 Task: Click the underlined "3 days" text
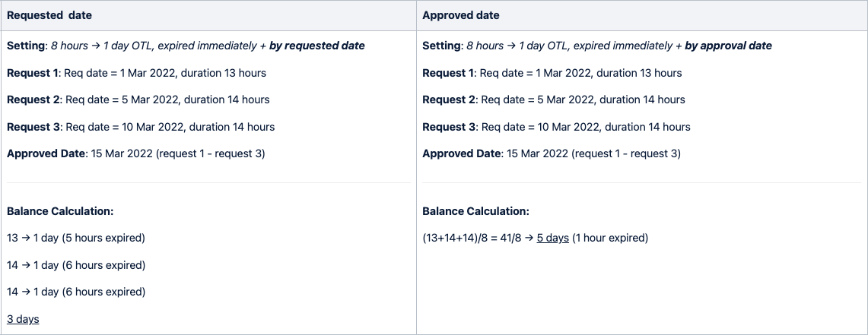click(x=23, y=319)
